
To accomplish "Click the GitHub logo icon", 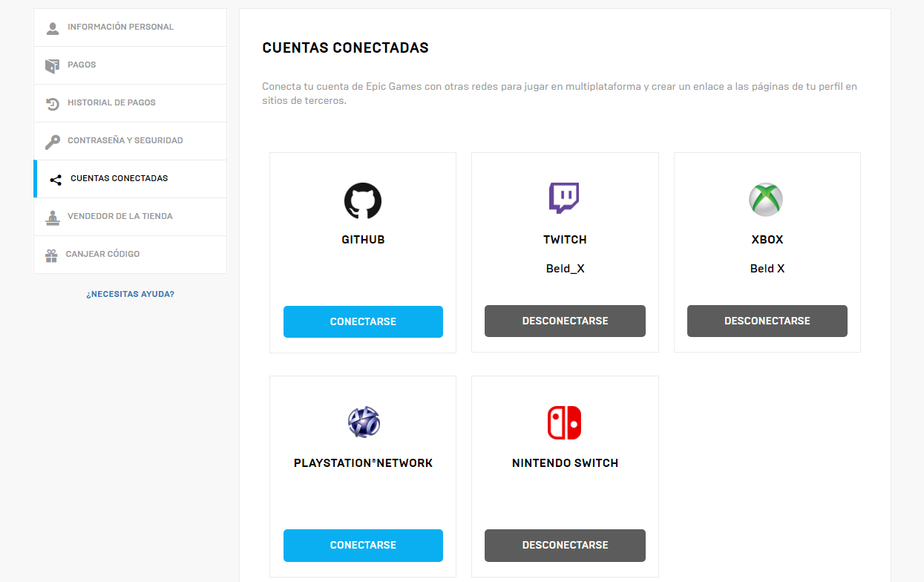I will point(363,200).
